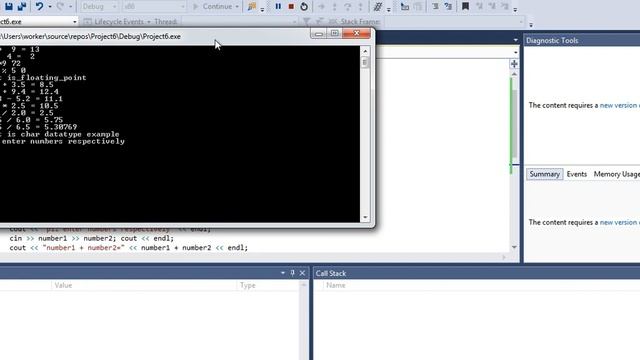This screenshot has width=640, height=360.
Task: Click the second indent lines icon
Action: 448,6
